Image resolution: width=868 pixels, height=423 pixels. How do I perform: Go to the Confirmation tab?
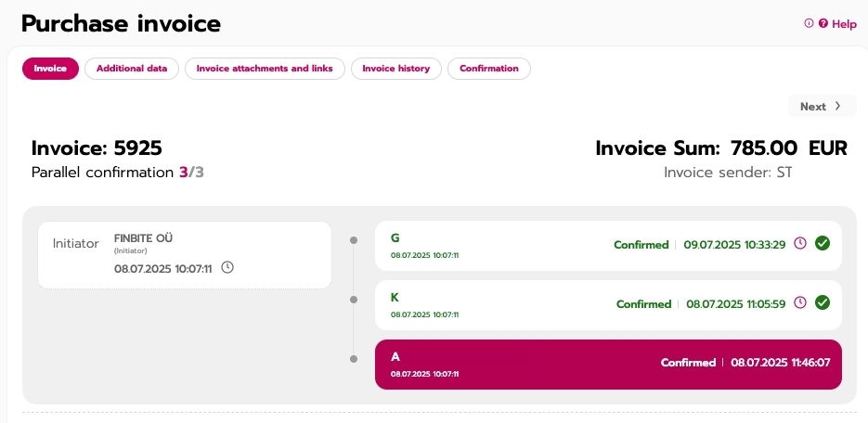point(489,69)
